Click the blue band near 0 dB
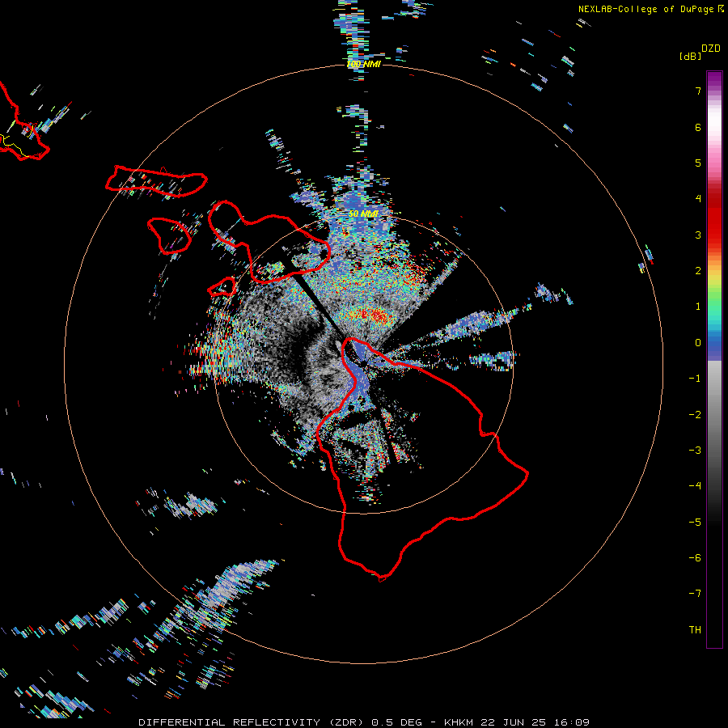Image resolution: width=728 pixels, height=728 pixels. point(714,348)
